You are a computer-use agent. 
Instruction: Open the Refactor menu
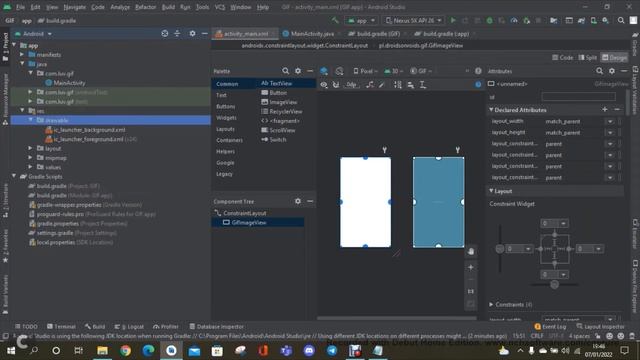pos(146,7)
